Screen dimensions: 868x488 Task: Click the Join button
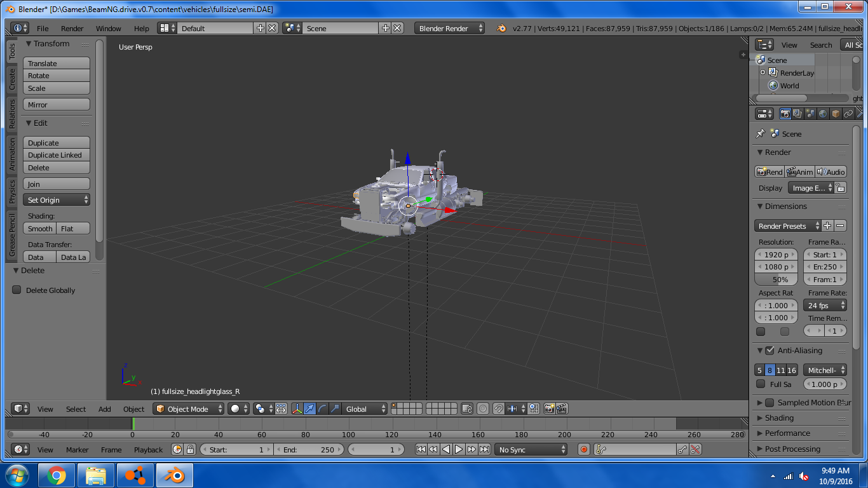pos(57,184)
